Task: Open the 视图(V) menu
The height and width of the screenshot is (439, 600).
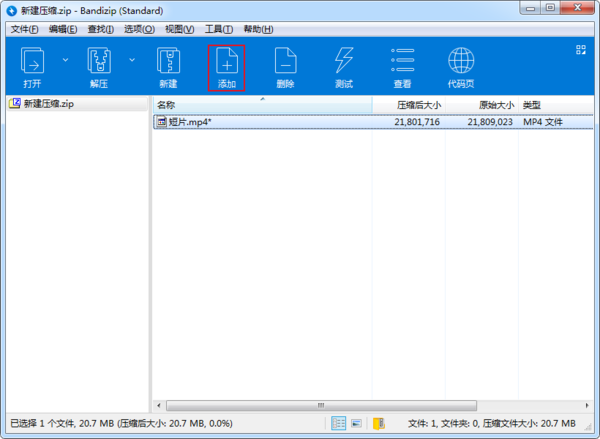Action: point(179,29)
